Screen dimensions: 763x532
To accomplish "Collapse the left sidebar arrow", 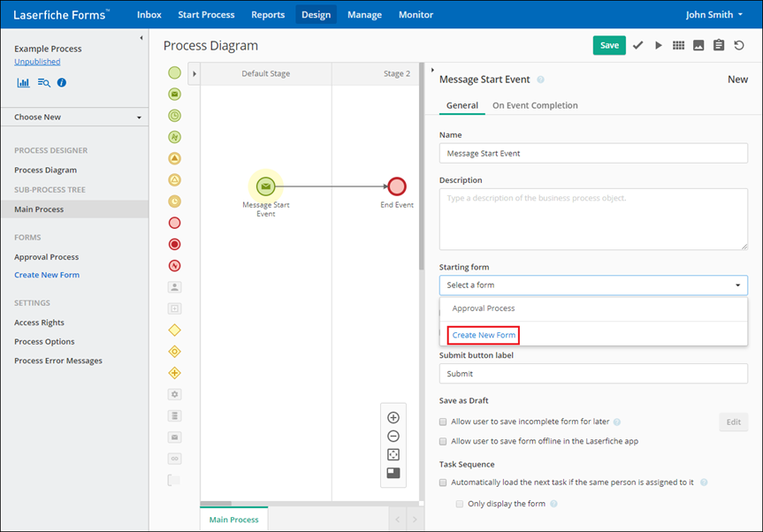I will pyautogui.click(x=141, y=38).
